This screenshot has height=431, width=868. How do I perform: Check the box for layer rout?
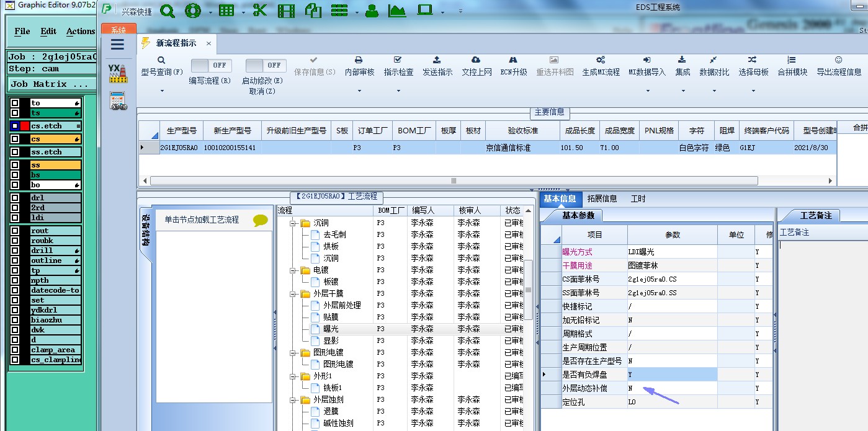[15, 231]
